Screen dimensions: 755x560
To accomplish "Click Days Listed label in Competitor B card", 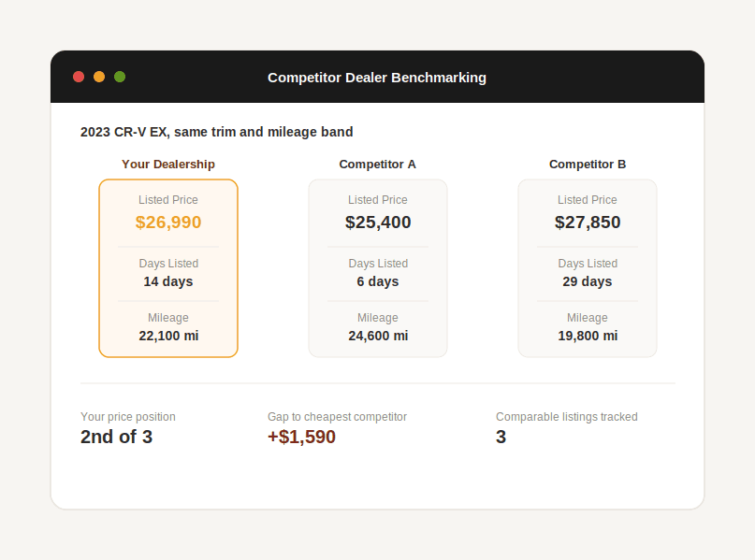I will tap(588, 264).
